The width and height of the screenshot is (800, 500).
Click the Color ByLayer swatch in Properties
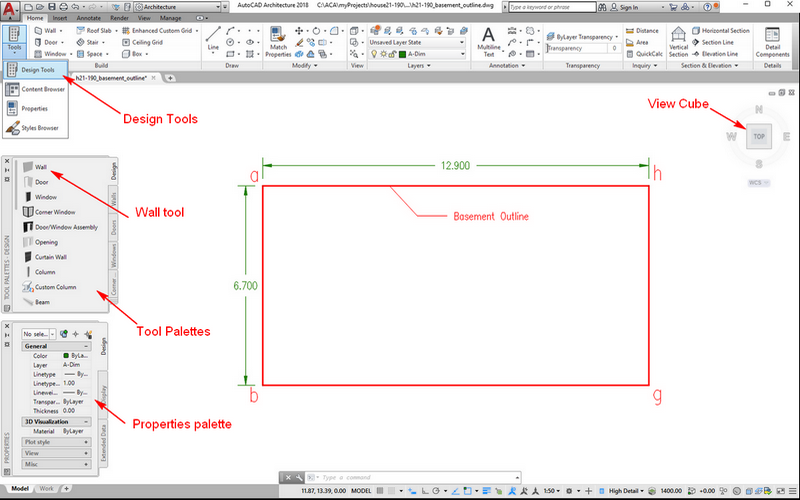point(66,356)
